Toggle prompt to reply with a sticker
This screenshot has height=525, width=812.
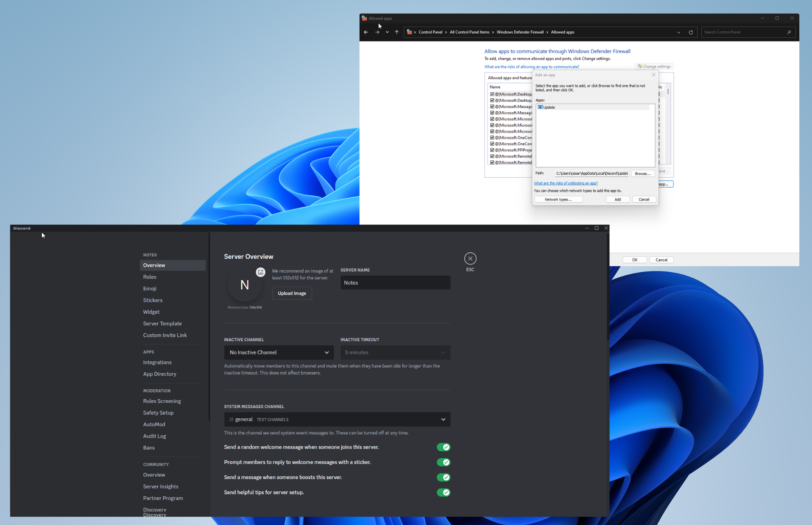coord(443,462)
